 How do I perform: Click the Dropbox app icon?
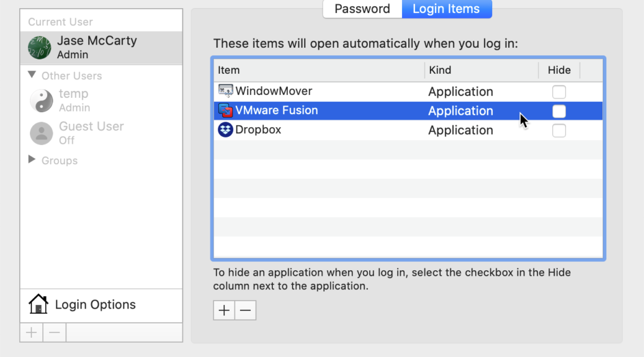click(225, 130)
